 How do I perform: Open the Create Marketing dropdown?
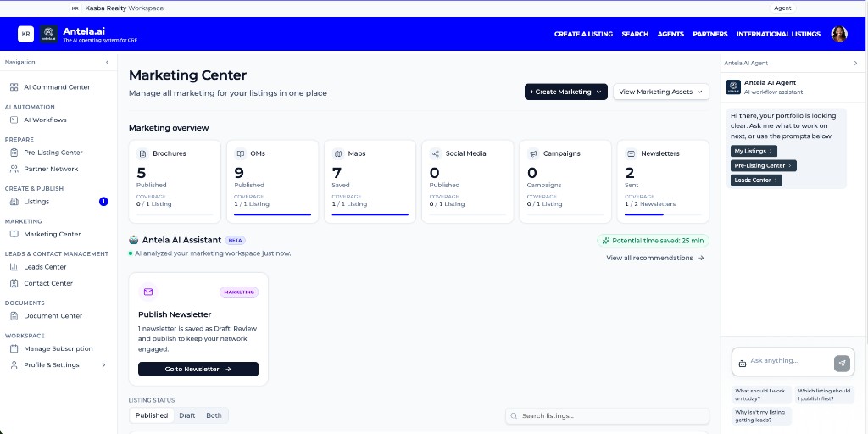tap(565, 92)
